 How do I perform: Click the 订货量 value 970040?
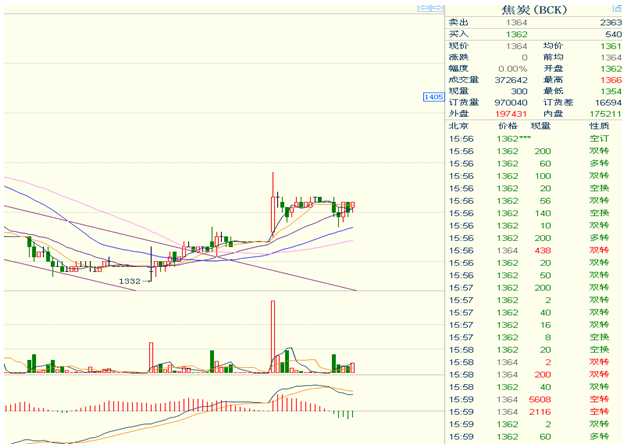click(511, 103)
